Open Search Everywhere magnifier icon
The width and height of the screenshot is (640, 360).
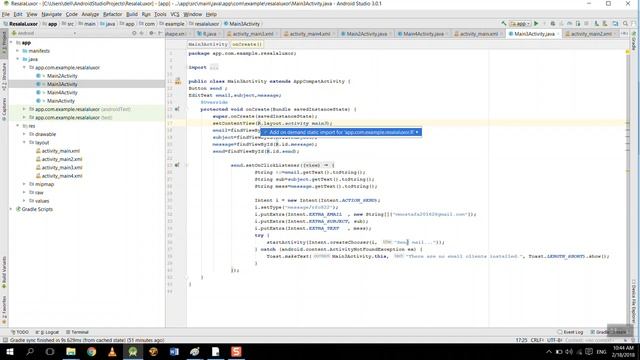click(x=625, y=24)
